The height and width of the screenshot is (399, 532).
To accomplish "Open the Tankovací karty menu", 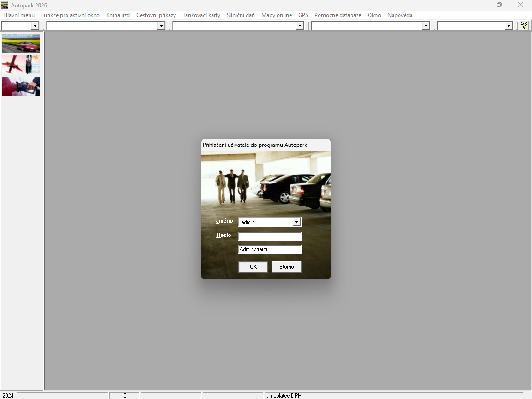I will click(201, 15).
